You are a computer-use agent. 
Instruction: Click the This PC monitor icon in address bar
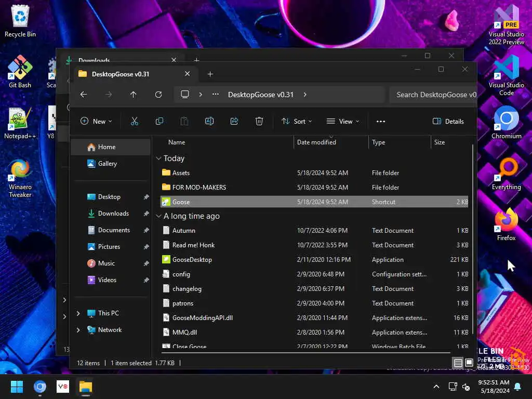(185, 95)
